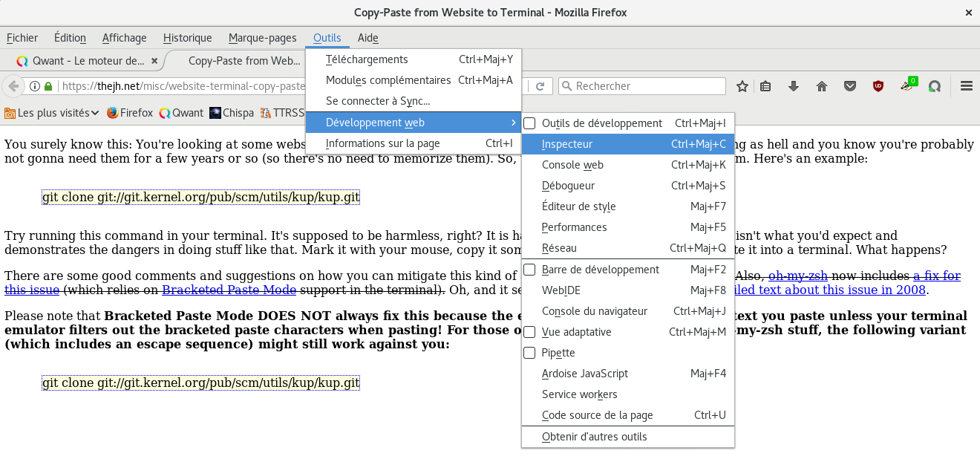Toggle the Outils de développement checkbox

click(x=529, y=123)
